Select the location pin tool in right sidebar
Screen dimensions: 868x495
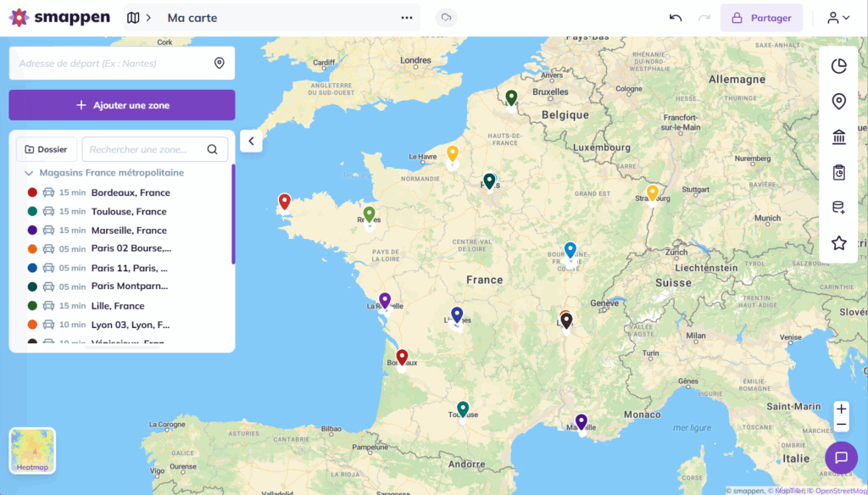click(838, 101)
